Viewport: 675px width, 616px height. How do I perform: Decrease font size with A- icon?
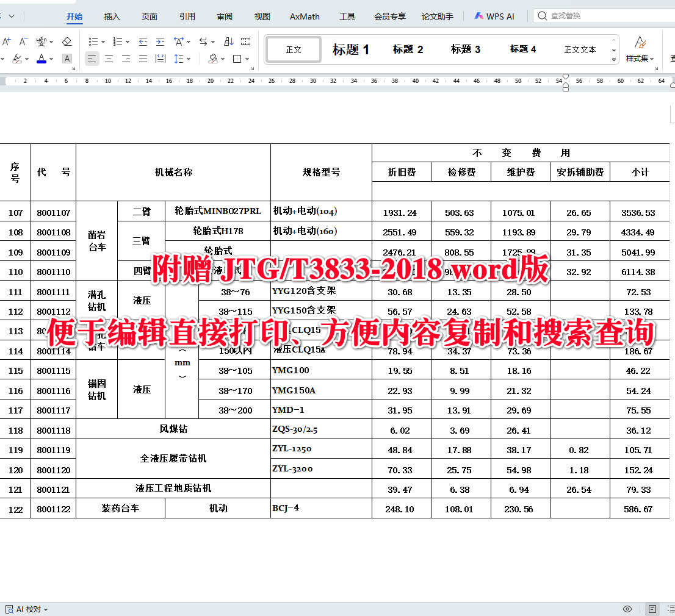(x=23, y=41)
